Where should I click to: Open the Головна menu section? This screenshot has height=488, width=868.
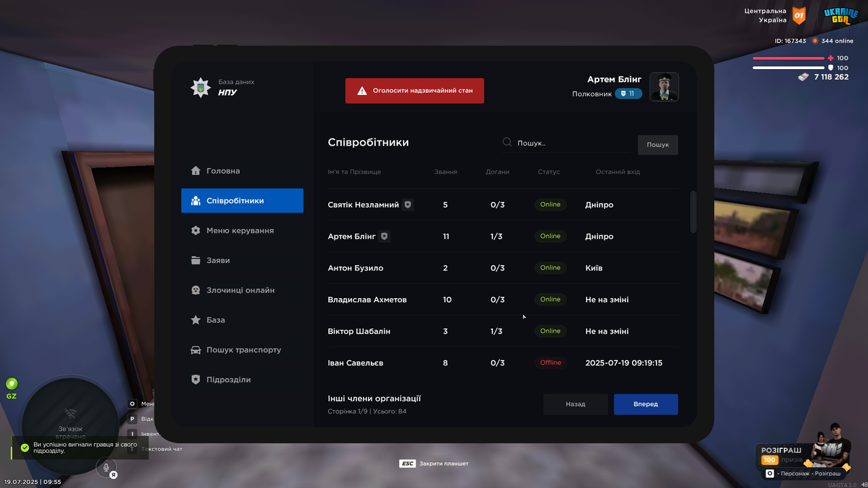point(242,171)
